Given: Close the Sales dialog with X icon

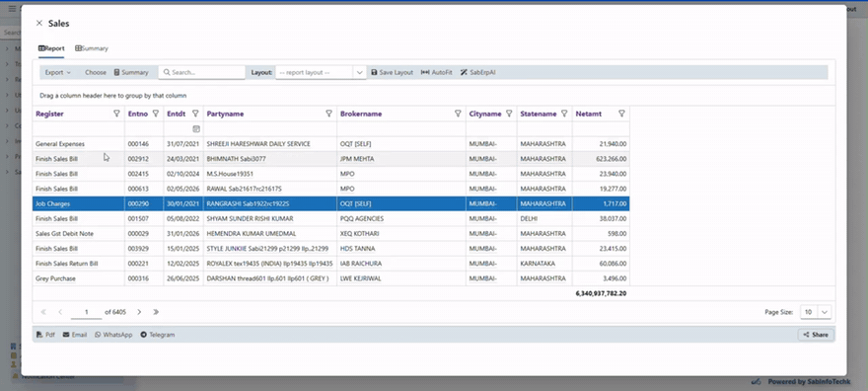Looking at the screenshot, I should tap(38, 24).
